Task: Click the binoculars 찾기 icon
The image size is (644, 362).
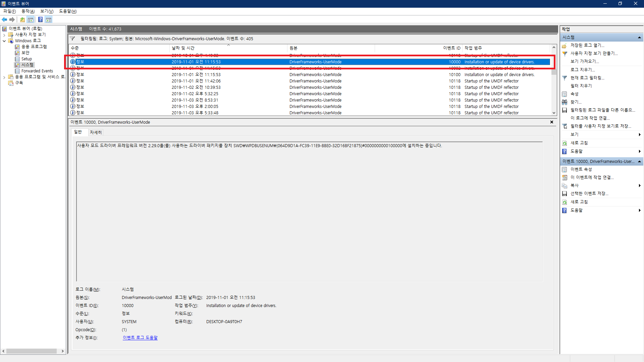Action: point(565,102)
